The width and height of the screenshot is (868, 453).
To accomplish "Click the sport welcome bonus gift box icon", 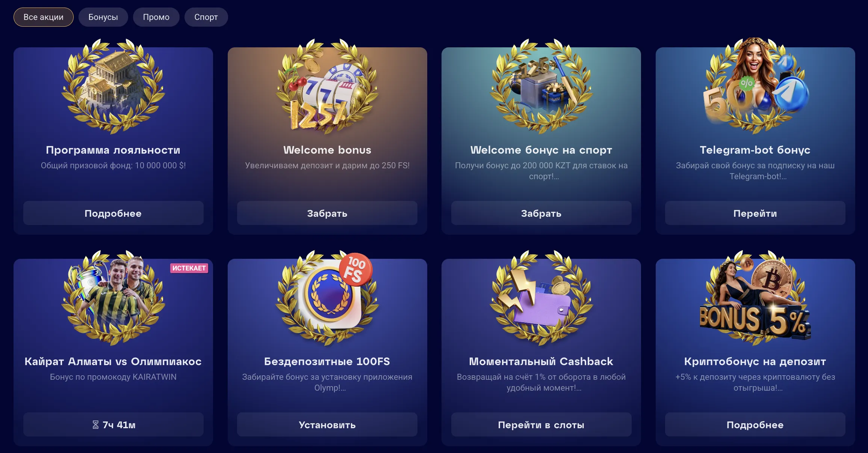I will click(541, 86).
